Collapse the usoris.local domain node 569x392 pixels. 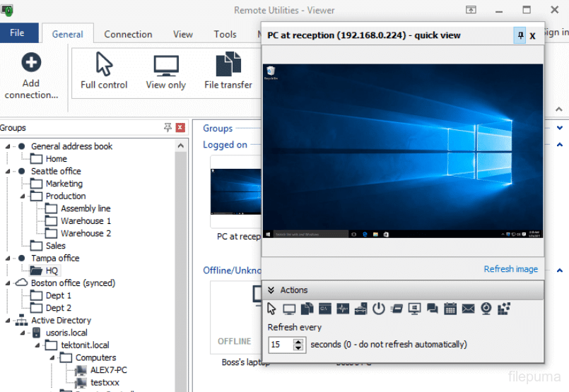[x=23, y=333]
